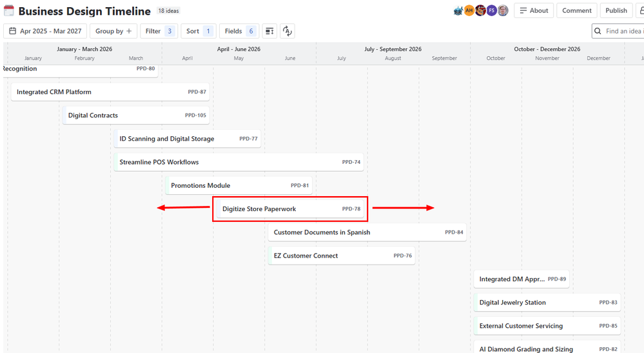Click the Comment button
Image resolution: width=644 pixels, height=353 pixels.
tap(577, 11)
